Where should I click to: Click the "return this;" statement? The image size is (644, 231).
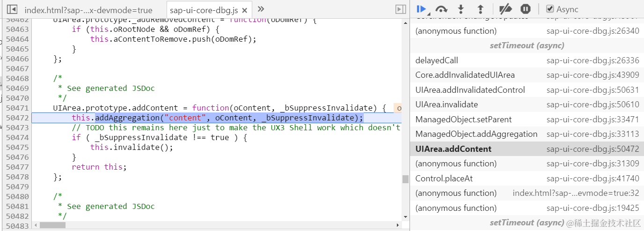coord(99,167)
